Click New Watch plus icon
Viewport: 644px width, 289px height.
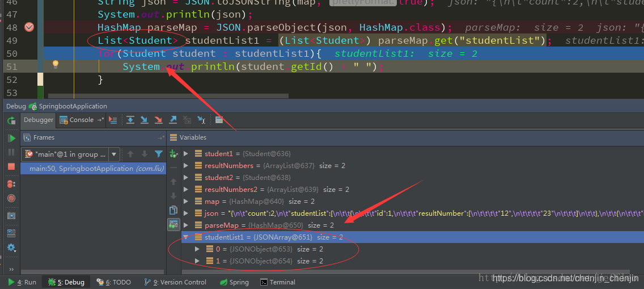[x=173, y=154]
